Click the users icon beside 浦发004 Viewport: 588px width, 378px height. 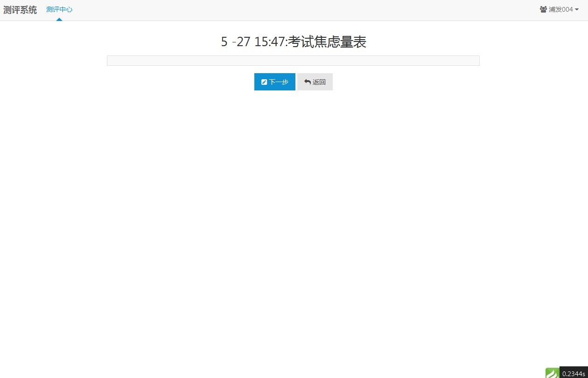coord(543,9)
